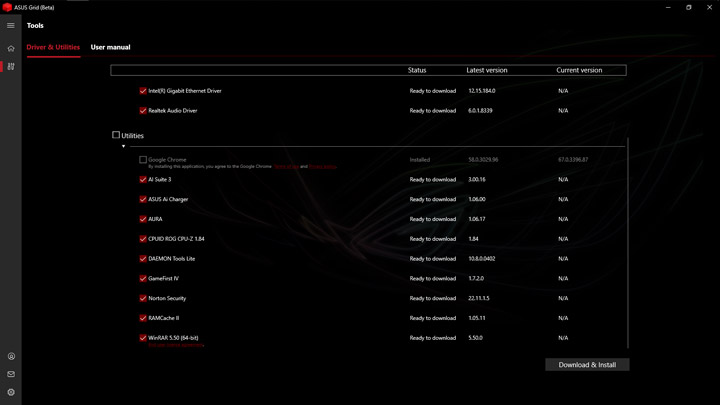
Task: Click the Tools page title
Action: 35,26
